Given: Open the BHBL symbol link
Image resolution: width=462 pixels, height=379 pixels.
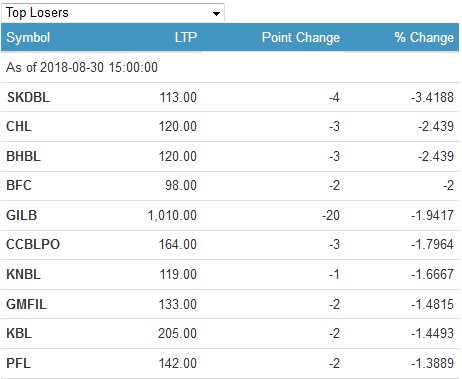Looking at the screenshot, I should point(23,156).
